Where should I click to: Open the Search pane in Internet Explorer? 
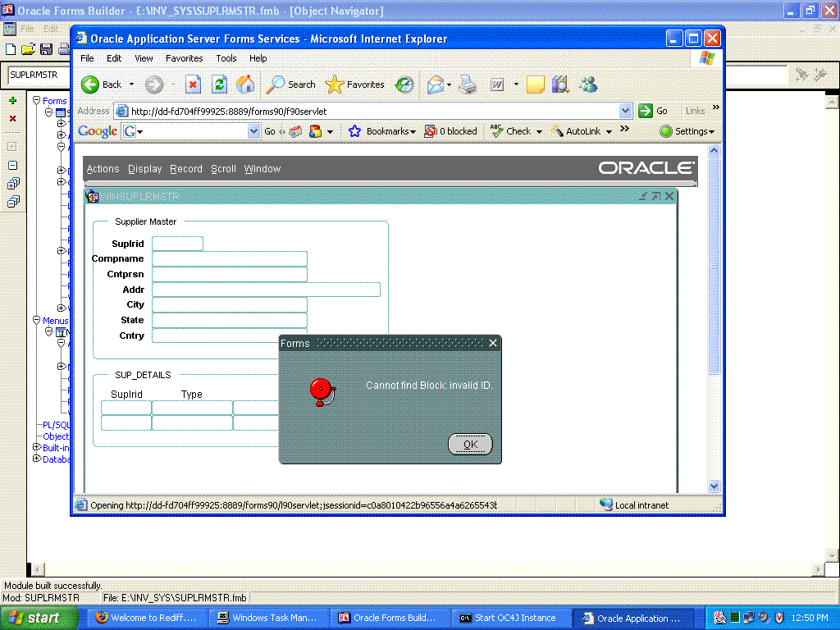291,84
